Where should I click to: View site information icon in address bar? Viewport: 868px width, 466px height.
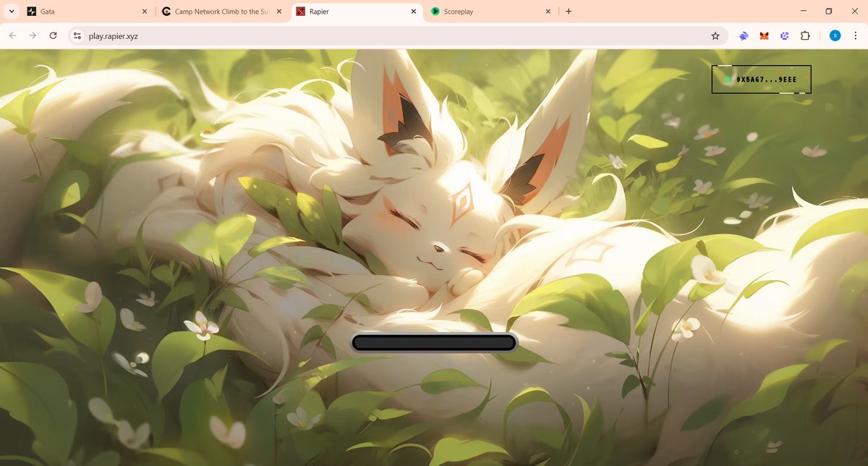click(78, 35)
